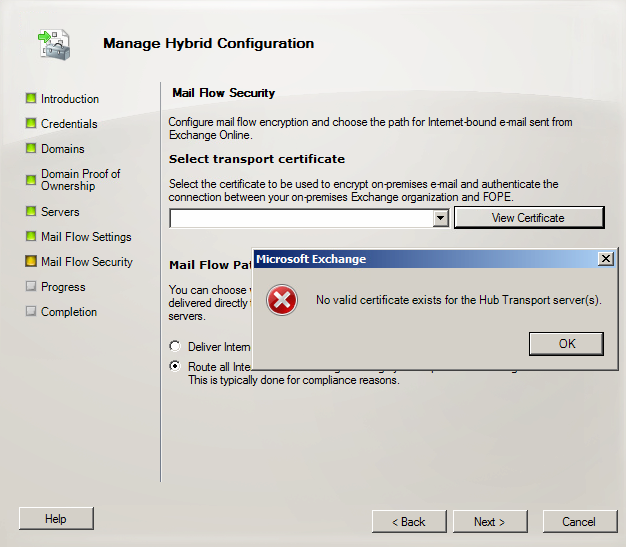626x547 pixels.
Task: Open the Help button
Action: tap(56, 519)
